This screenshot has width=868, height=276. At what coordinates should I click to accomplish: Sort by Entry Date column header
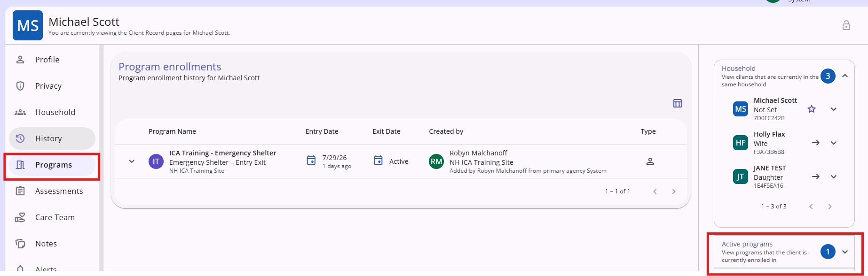tap(322, 131)
